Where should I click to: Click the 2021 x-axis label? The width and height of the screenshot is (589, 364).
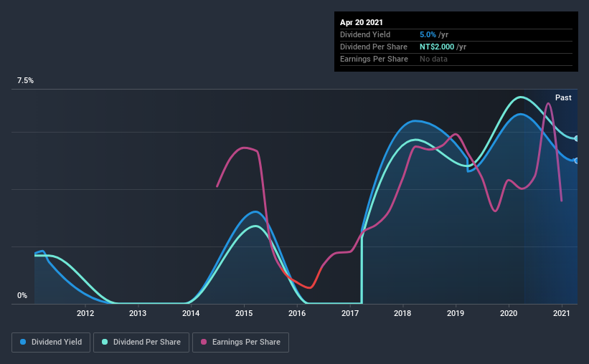[x=562, y=313]
